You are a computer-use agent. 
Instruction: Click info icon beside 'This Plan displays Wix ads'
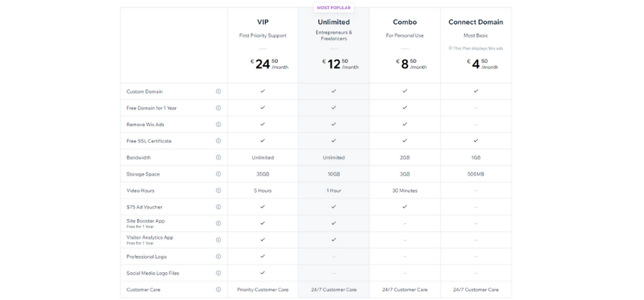tap(450, 48)
